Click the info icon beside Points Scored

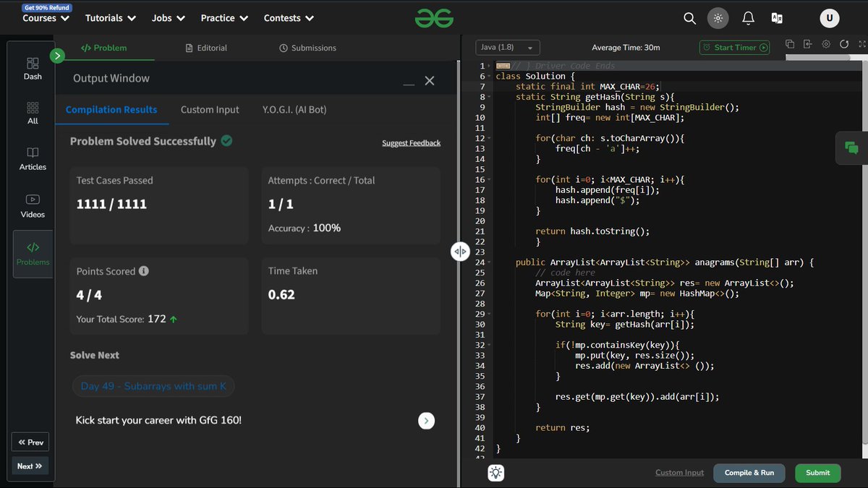tap(144, 271)
